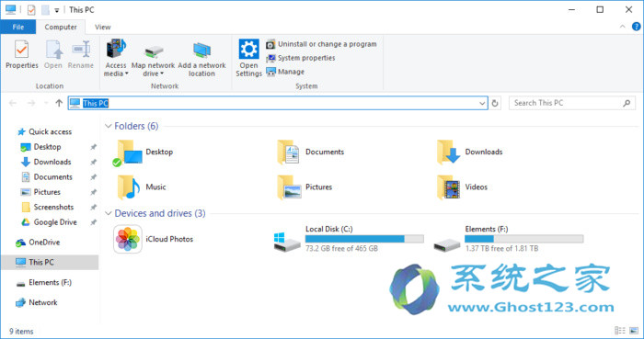Click the Refresh button

(x=495, y=103)
